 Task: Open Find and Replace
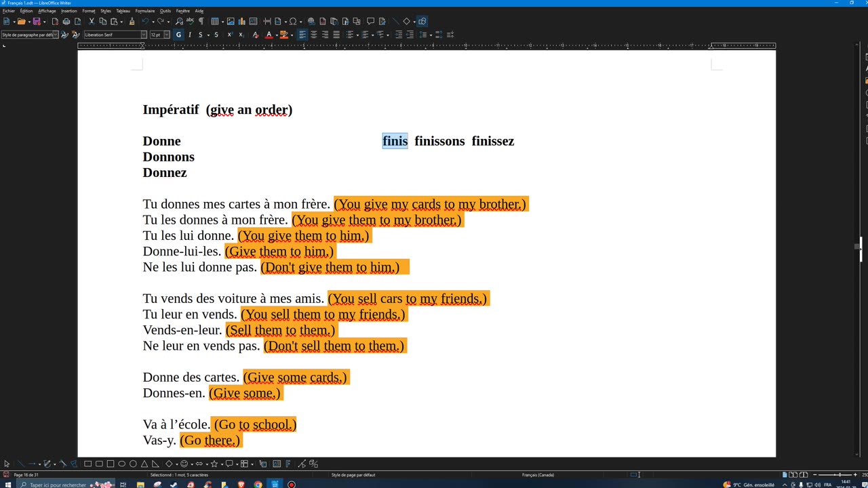[179, 21]
